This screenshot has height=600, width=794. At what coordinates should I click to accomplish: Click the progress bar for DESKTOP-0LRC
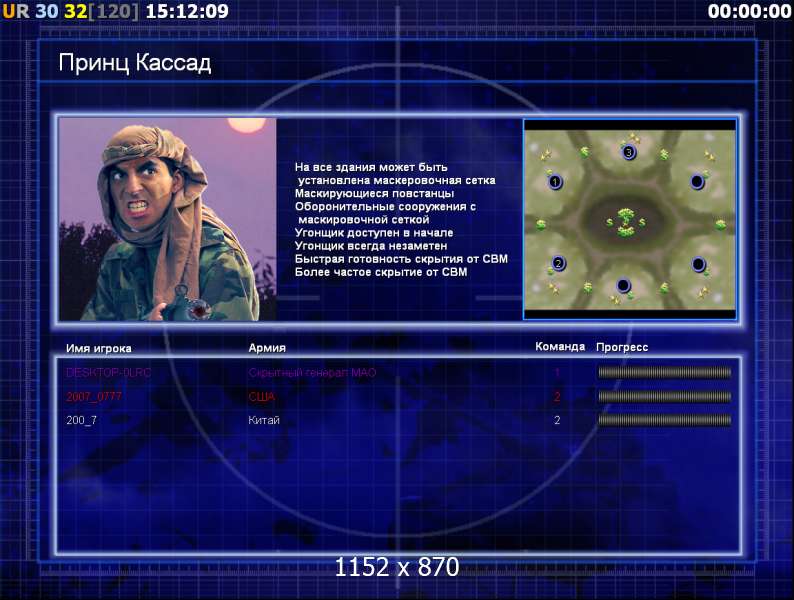664,373
